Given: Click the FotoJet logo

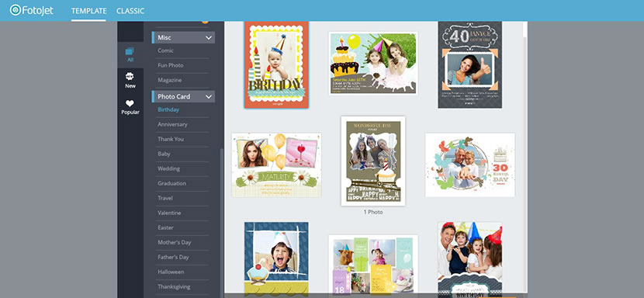Looking at the screenshot, I should (x=32, y=10).
